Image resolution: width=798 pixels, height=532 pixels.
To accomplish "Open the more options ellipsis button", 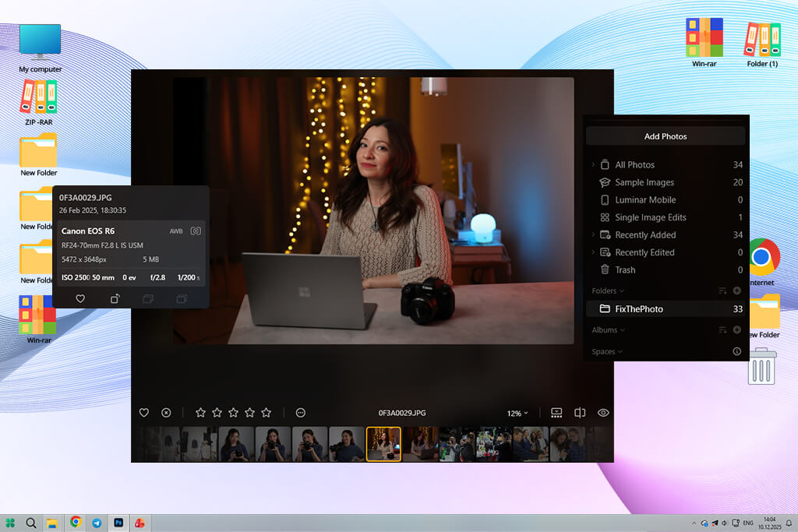I will pyautogui.click(x=301, y=413).
